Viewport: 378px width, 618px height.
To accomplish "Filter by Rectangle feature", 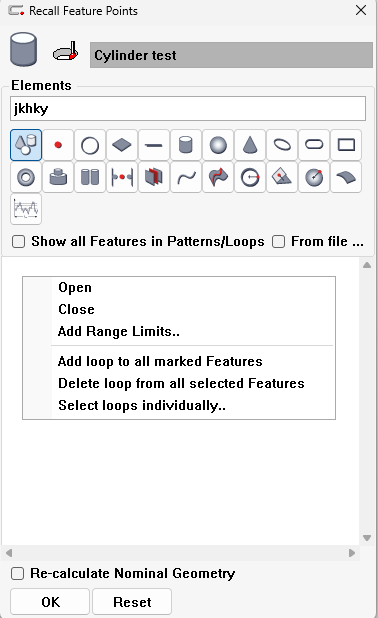I will point(346,145).
